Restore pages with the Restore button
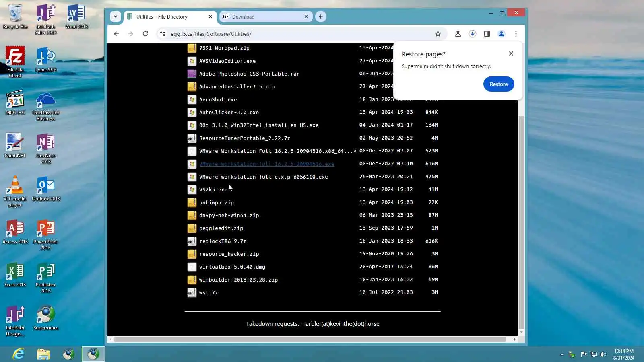The height and width of the screenshot is (362, 644). point(499,84)
